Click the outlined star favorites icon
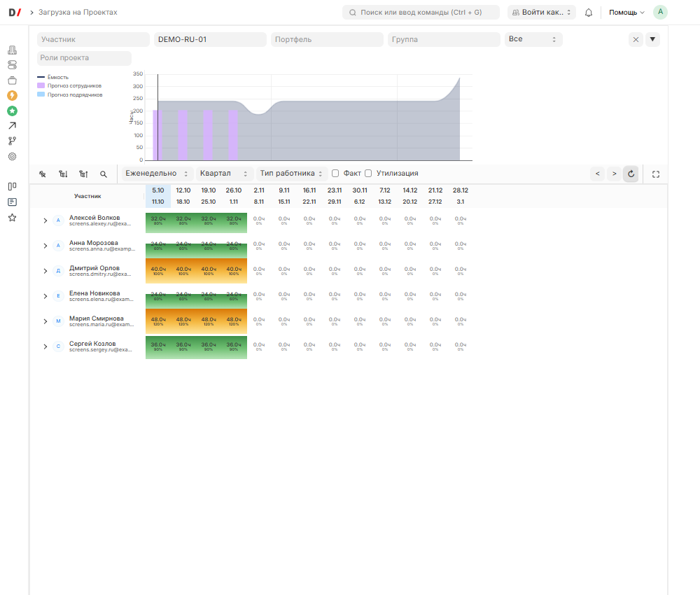 [x=13, y=218]
